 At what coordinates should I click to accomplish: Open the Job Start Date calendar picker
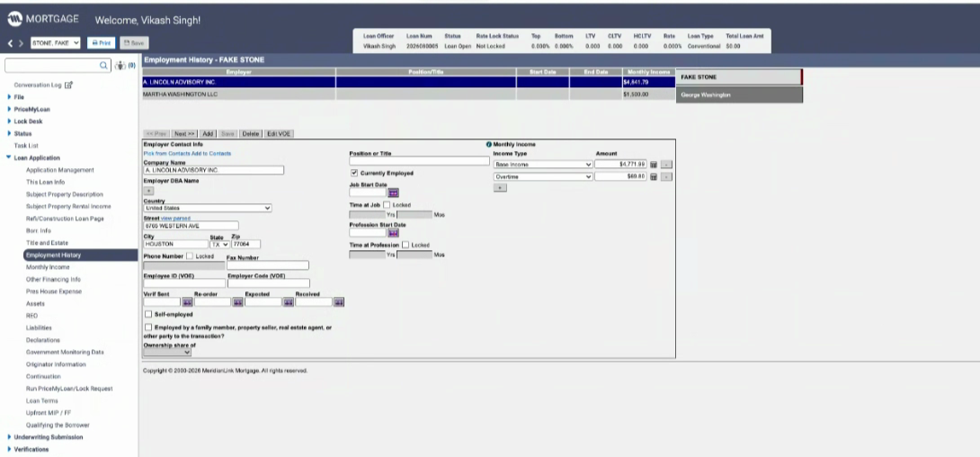[x=393, y=193]
